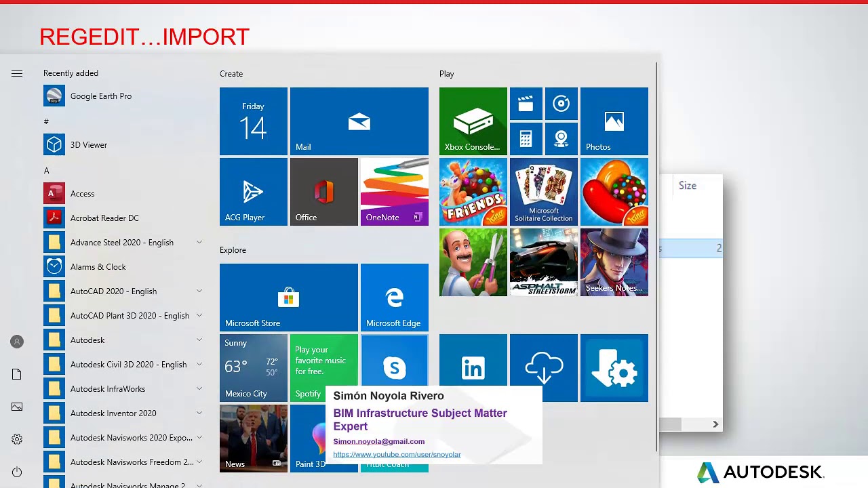This screenshot has height=488, width=868.
Task: Open the Movies & TV small tile
Action: [x=526, y=104]
